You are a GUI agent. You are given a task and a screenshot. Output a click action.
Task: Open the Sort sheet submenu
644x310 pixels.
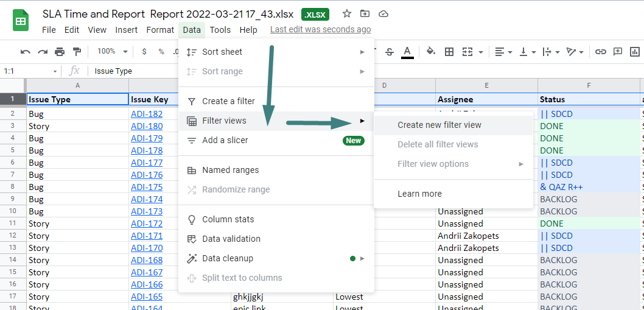coord(222,52)
